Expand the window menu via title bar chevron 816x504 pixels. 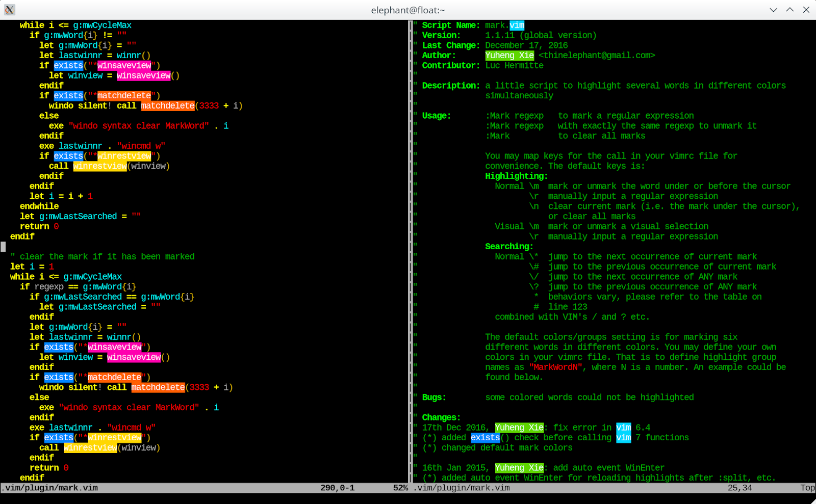tap(773, 10)
